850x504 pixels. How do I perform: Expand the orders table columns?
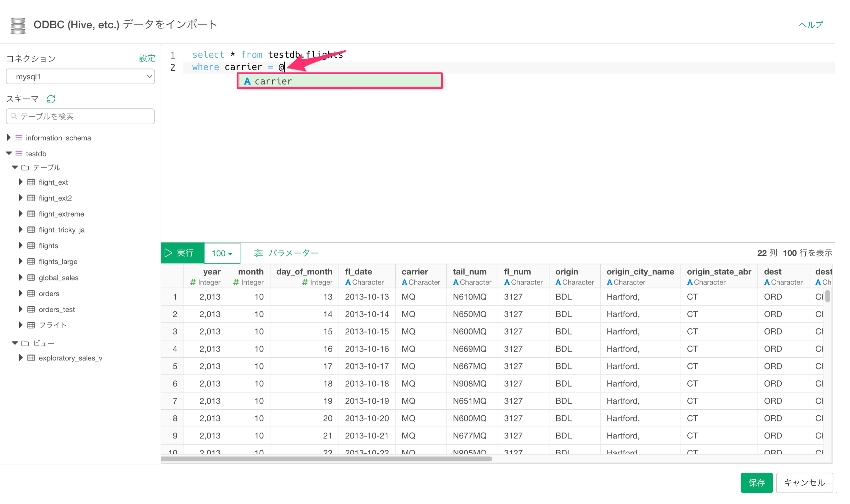(21, 293)
